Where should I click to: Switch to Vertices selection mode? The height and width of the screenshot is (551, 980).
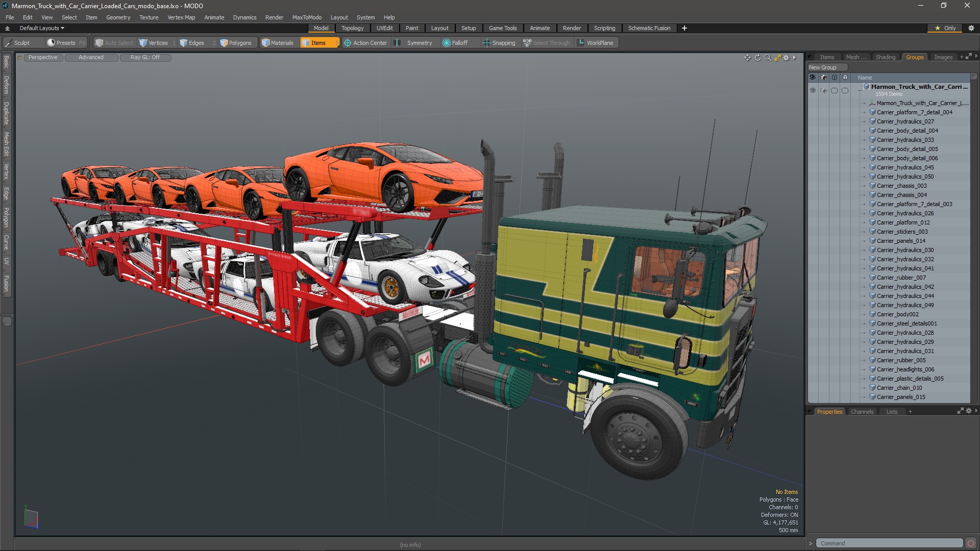click(157, 43)
